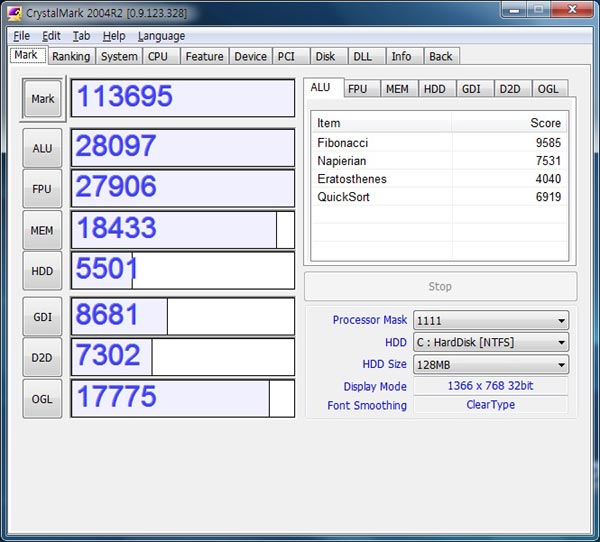The width and height of the screenshot is (600, 542).
Task: Switch to the Back tab
Action: pyautogui.click(x=442, y=56)
